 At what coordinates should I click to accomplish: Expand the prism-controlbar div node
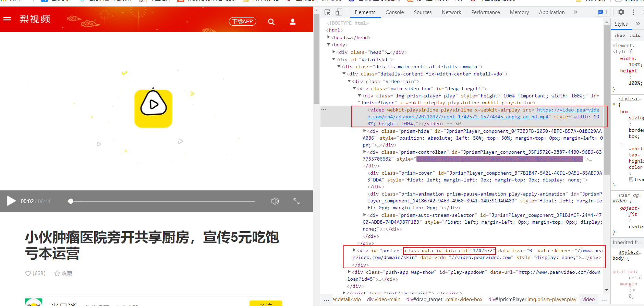[x=365, y=152]
